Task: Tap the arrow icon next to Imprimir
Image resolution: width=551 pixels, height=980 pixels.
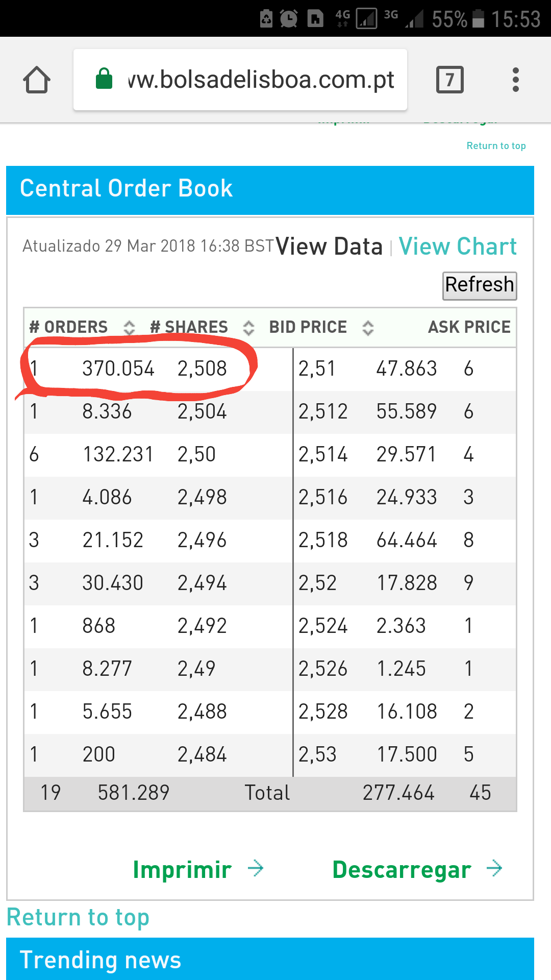Action: (256, 868)
